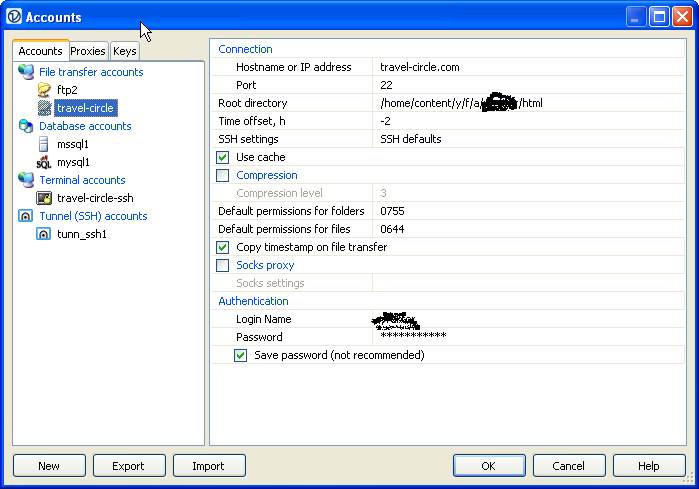Click the travel-circle-ssh terminal icon
The height and width of the screenshot is (489, 699).
click(44, 198)
